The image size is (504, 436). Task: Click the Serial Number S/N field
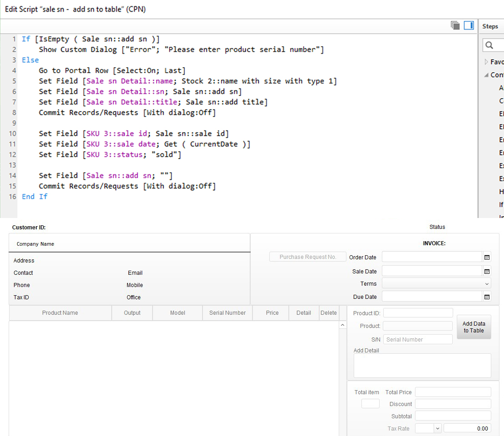click(418, 340)
